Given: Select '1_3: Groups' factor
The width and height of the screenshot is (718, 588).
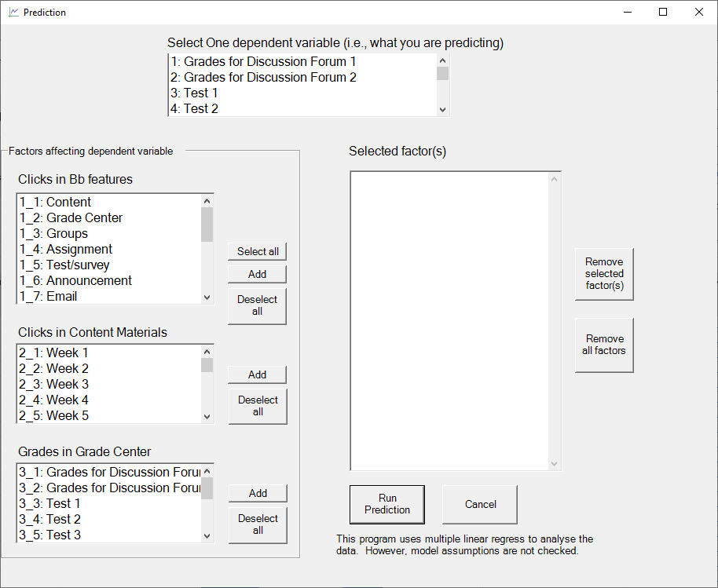Looking at the screenshot, I should [x=109, y=233].
